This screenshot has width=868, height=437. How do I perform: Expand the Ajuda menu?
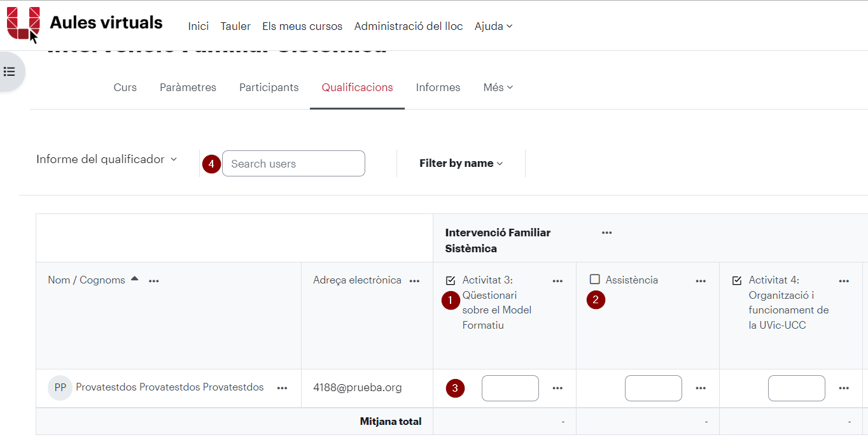pyautogui.click(x=493, y=26)
